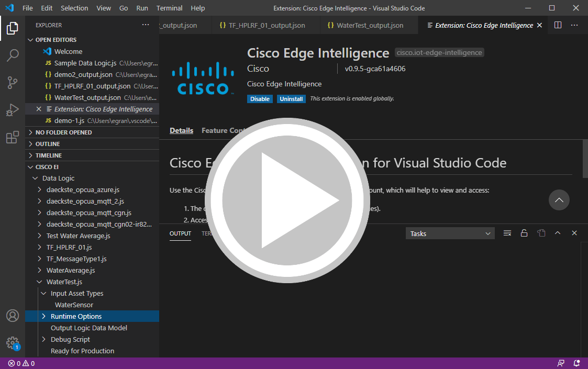Expand the No Folder Opened section
Image resolution: width=588 pixels, height=369 pixels.
click(x=92, y=132)
